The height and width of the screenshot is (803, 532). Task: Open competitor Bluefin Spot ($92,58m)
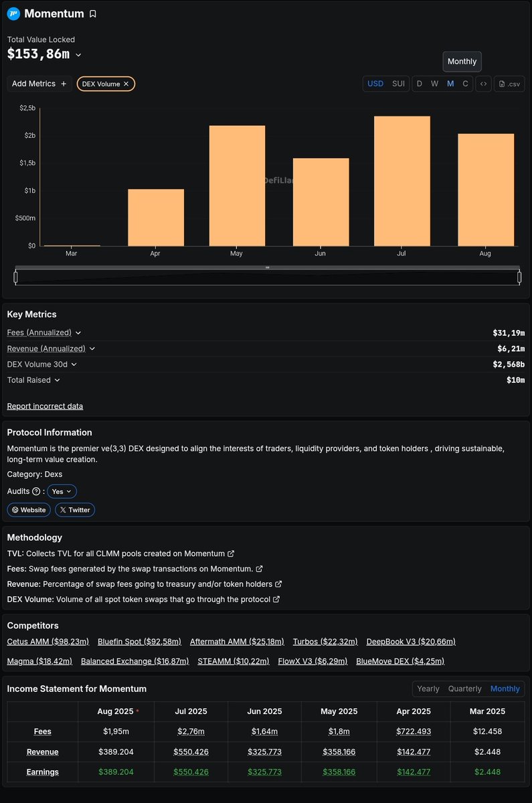click(x=139, y=642)
